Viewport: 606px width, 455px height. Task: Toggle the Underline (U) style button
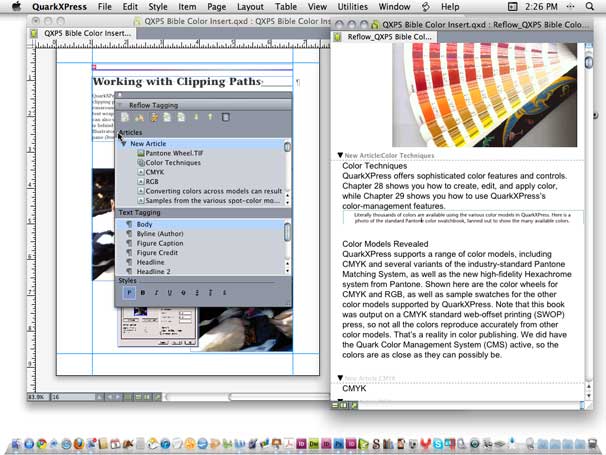[170, 293]
